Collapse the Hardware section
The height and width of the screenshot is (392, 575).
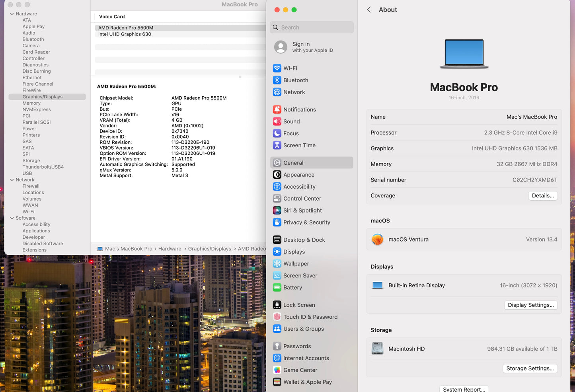(x=12, y=13)
